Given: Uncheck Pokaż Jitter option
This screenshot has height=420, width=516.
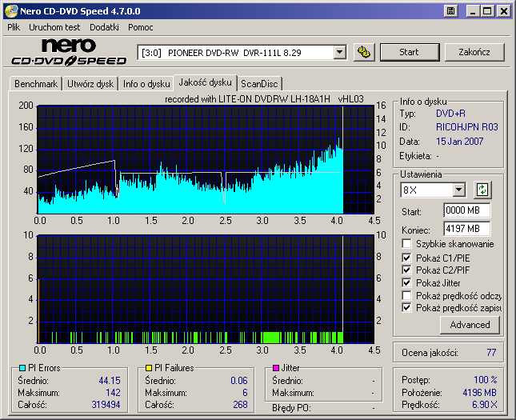Looking at the screenshot, I should 406,282.
